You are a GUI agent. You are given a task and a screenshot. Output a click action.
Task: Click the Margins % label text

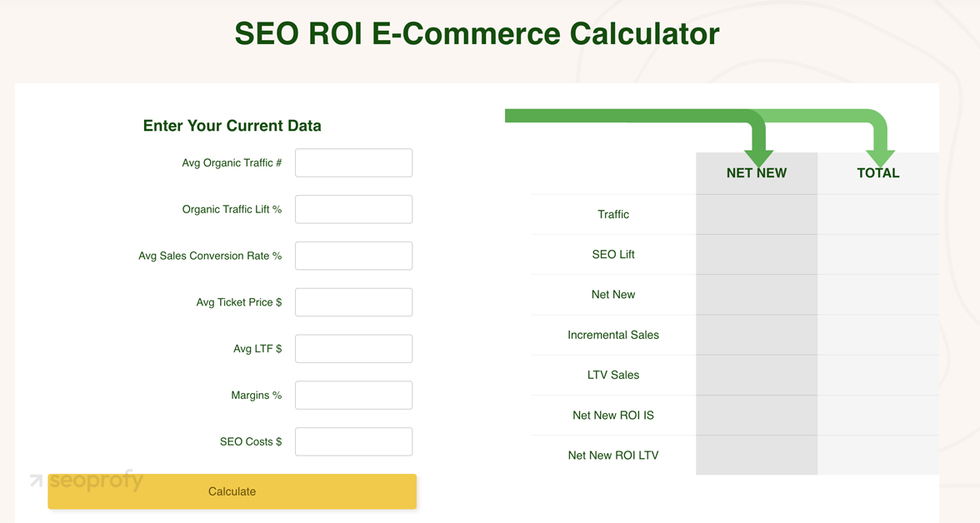coord(257,396)
